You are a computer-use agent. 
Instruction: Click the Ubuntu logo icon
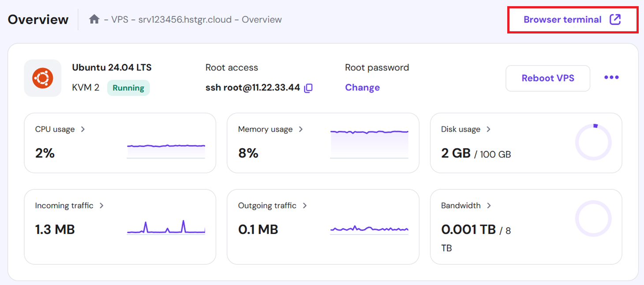(43, 78)
